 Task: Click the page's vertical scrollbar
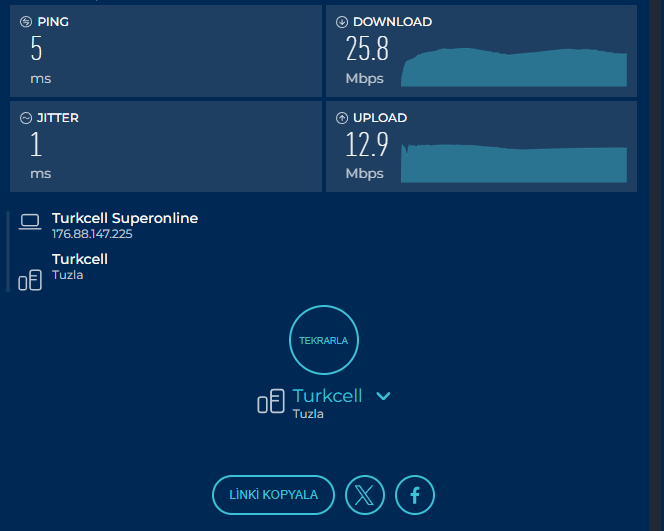click(656, 266)
